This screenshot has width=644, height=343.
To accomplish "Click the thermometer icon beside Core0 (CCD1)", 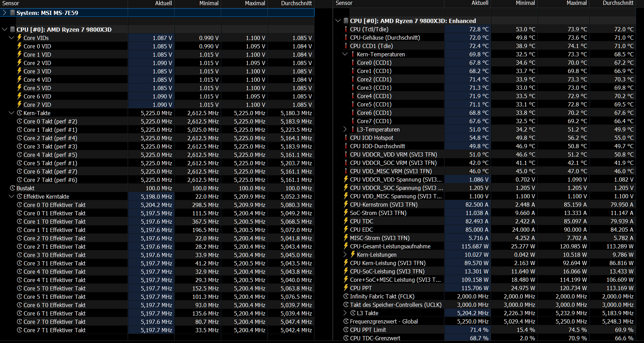I will point(353,63).
